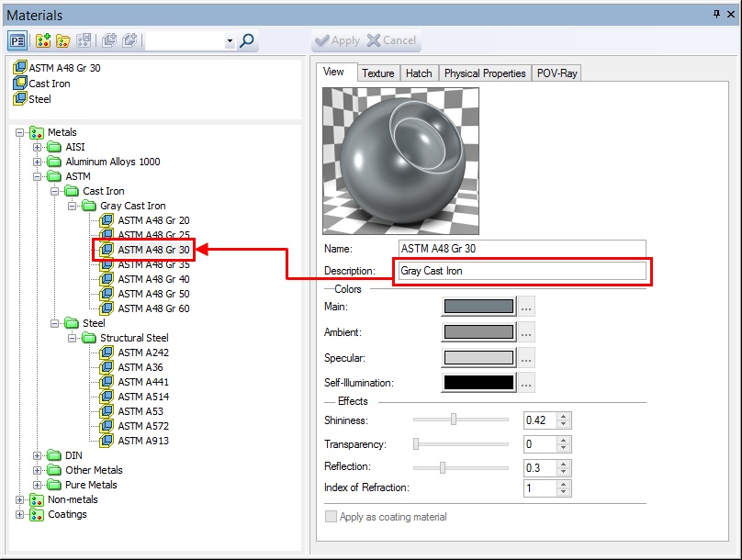Select Cast Iron in recent materials list
The height and width of the screenshot is (560, 742).
[x=49, y=84]
